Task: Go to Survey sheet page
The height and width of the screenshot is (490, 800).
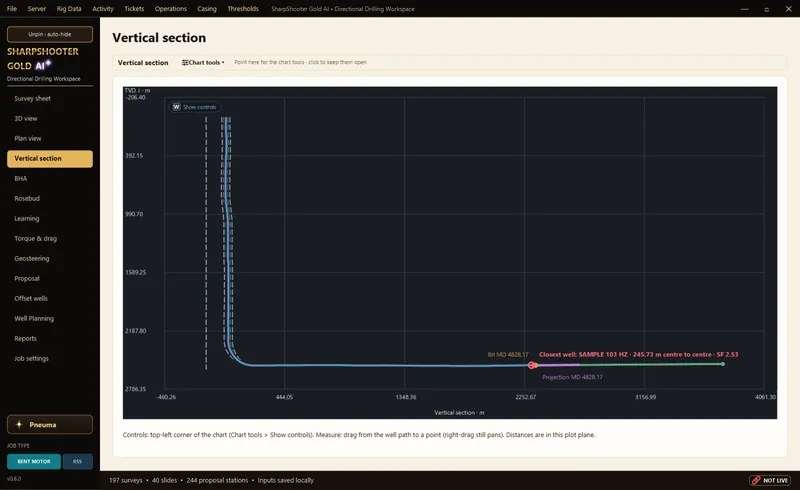Action: (x=50, y=99)
